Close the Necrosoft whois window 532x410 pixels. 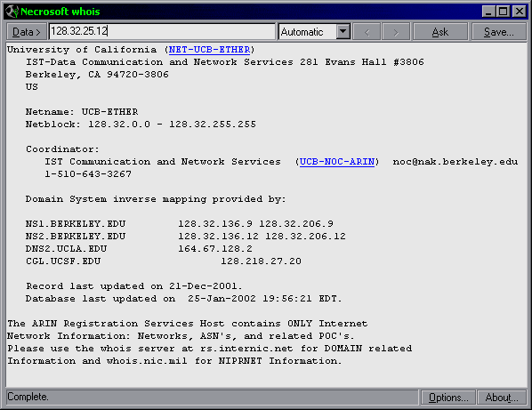520,12
